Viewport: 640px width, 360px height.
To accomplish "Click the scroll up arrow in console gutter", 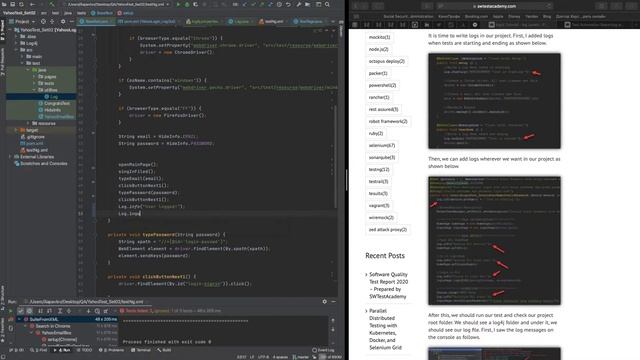I will click(x=333, y=321).
